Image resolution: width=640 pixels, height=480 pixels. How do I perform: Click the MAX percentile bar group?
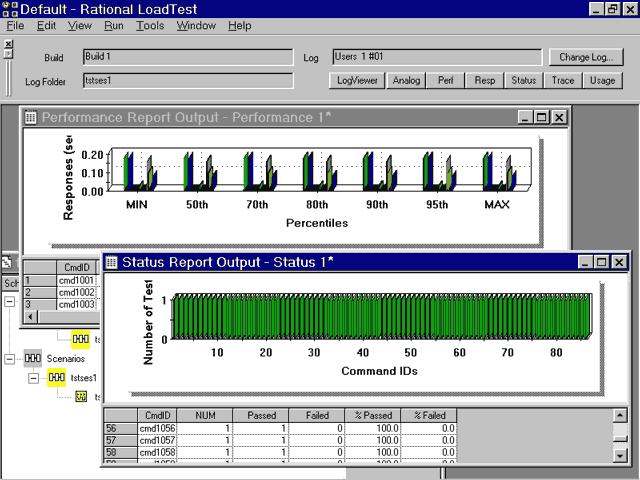(x=499, y=171)
